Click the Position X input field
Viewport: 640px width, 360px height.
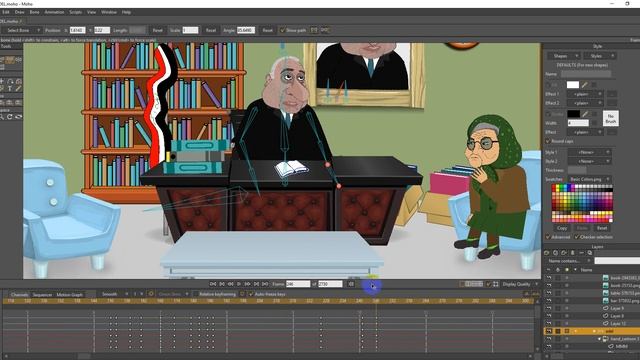click(x=78, y=30)
